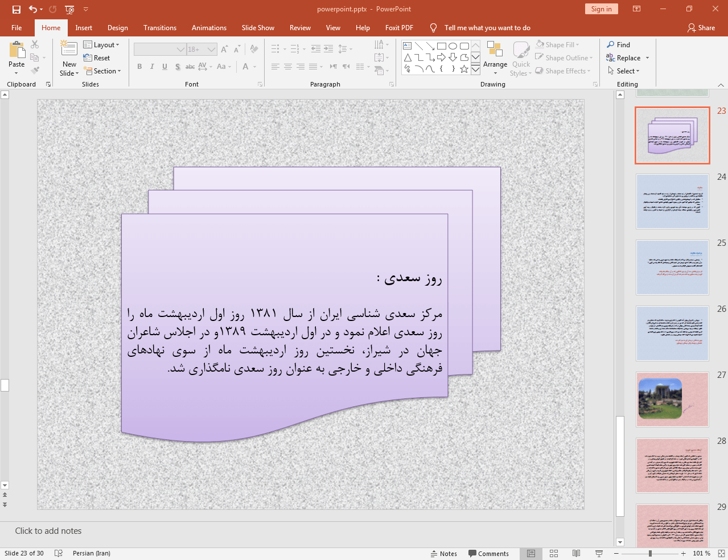Screen dimensions: 728x560
Task: Open the Select dropdown
Action: click(x=624, y=71)
